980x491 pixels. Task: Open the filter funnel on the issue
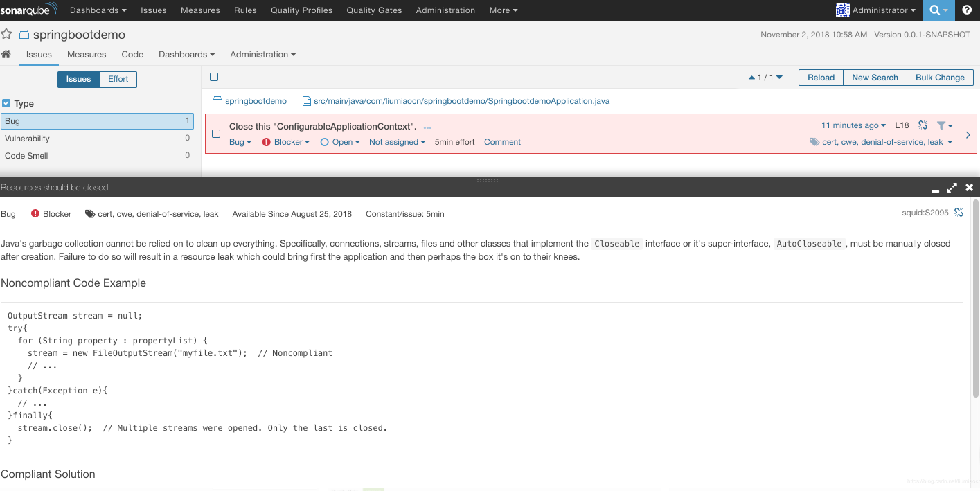(945, 125)
